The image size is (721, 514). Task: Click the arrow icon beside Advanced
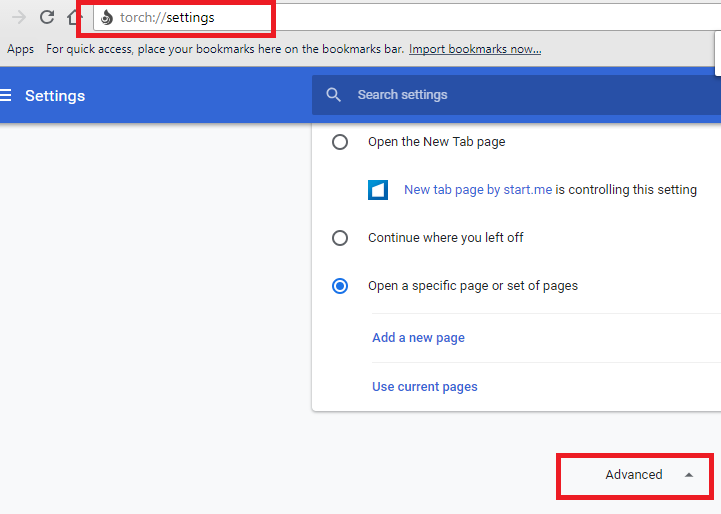(x=688, y=475)
